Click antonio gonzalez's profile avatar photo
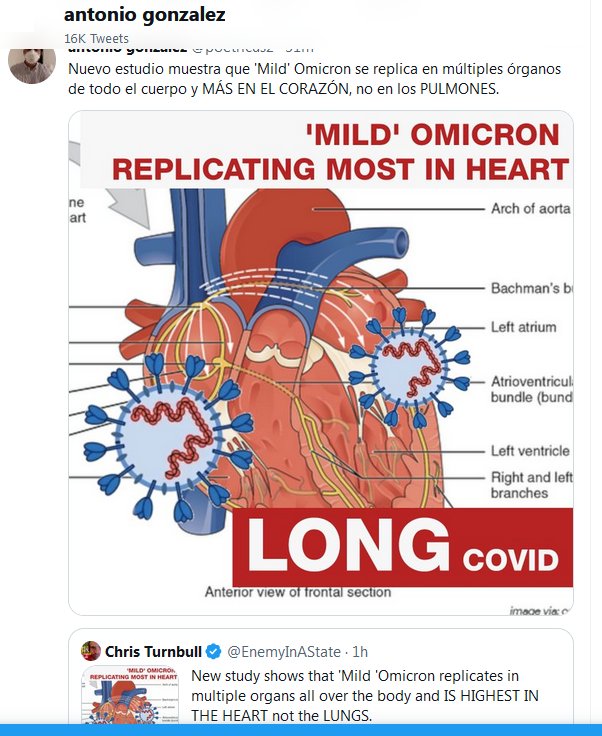The image size is (602, 736). pos(31,62)
